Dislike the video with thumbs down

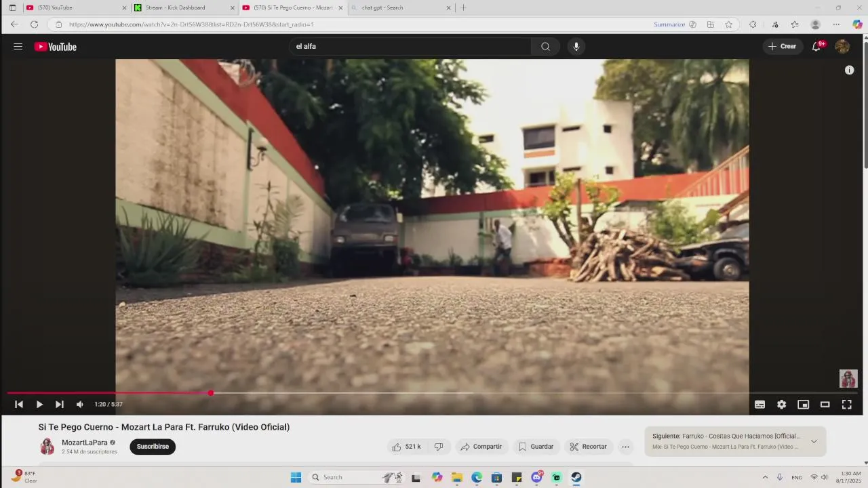pyautogui.click(x=439, y=447)
